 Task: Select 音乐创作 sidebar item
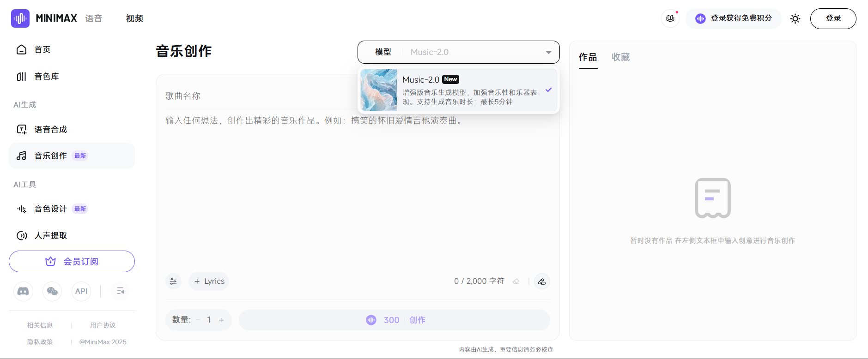click(72, 156)
